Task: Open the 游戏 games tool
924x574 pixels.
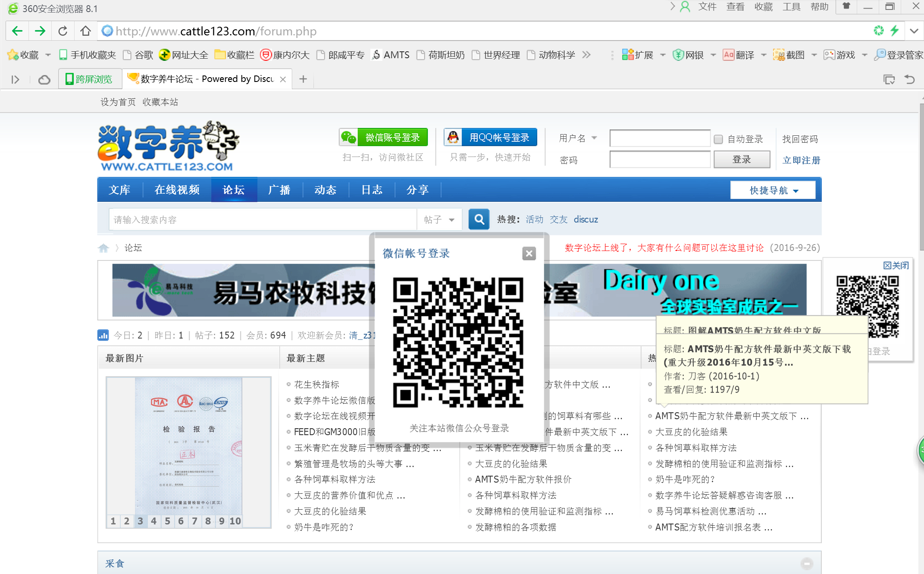Action: click(x=839, y=55)
